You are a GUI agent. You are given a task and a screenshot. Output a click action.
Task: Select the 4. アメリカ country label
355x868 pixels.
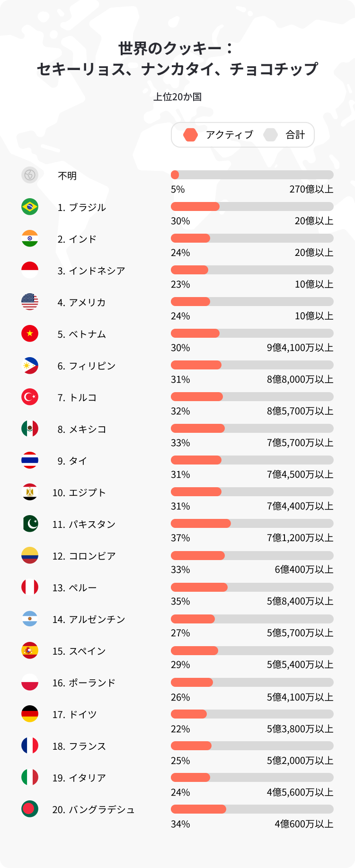coord(81,302)
